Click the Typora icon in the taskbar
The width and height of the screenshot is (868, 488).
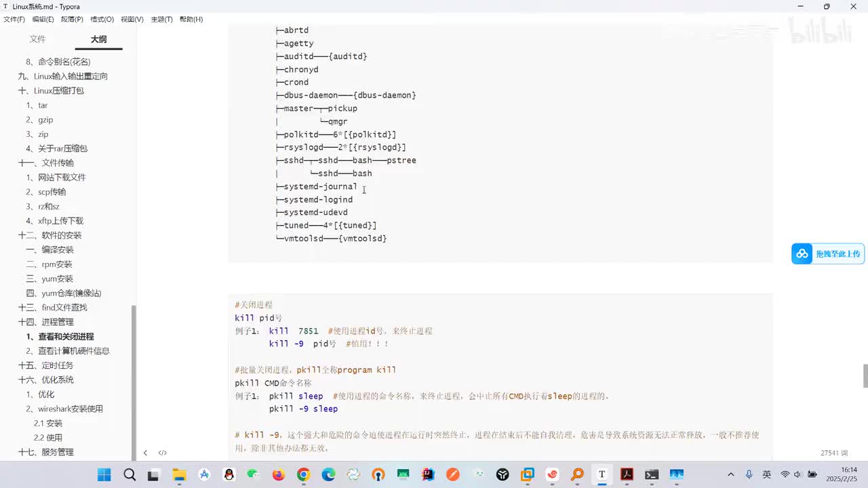click(x=601, y=474)
